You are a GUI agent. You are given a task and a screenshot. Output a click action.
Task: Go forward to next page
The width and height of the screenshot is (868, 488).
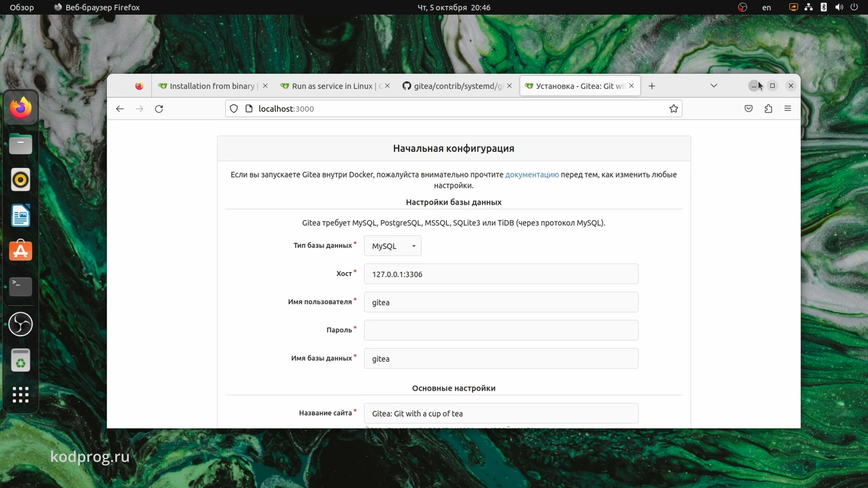[x=140, y=109]
